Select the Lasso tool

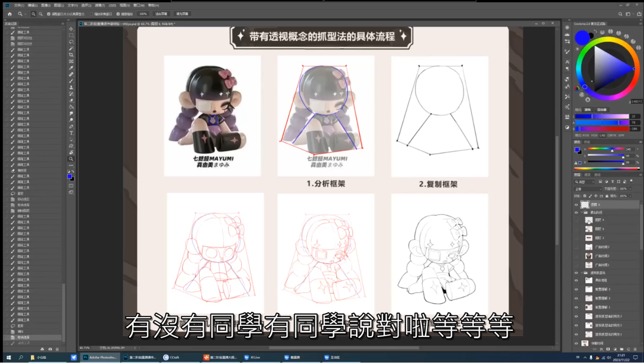point(71,42)
